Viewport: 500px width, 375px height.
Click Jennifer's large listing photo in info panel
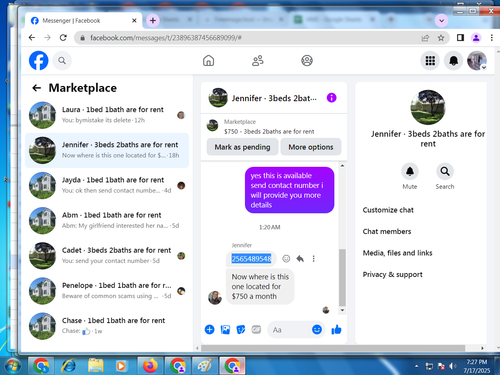tap(428, 107)
